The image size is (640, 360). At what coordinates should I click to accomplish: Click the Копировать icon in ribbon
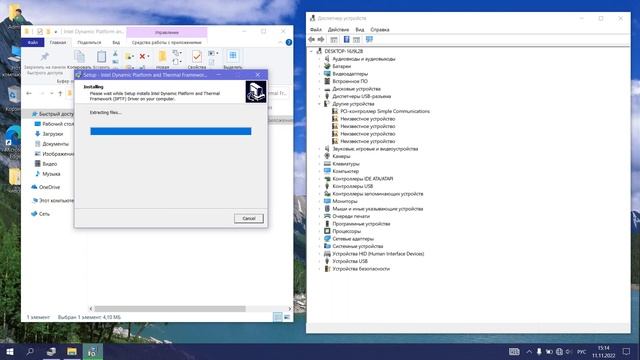(79, 56)
